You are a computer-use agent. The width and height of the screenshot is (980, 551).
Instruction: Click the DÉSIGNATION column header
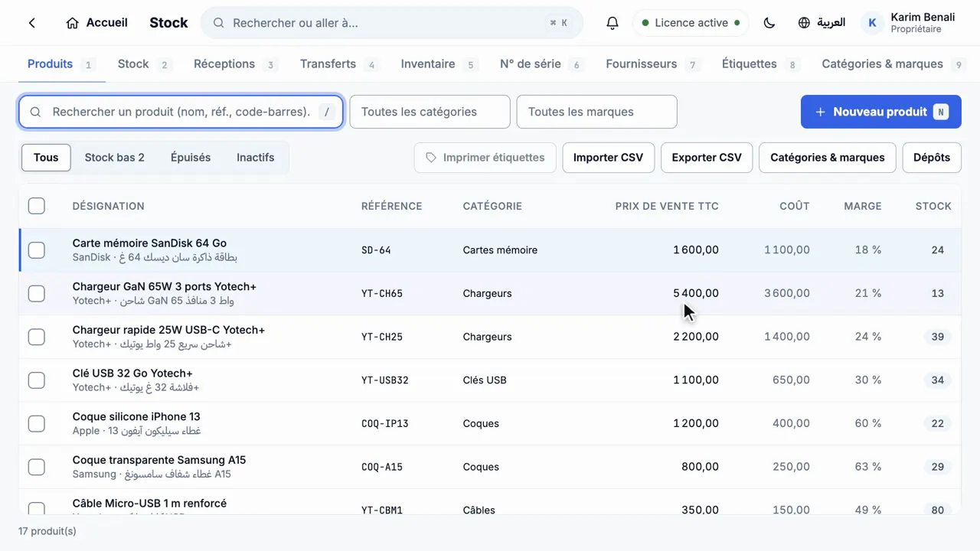[108, 206]
